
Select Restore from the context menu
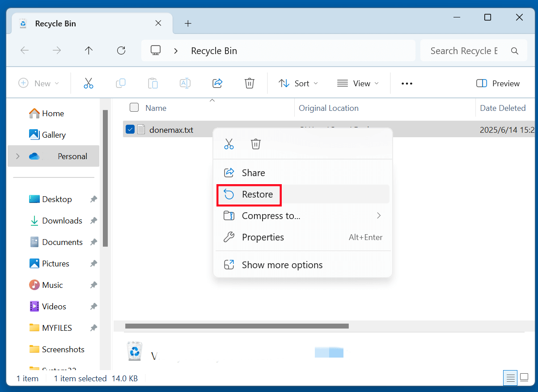257,194
